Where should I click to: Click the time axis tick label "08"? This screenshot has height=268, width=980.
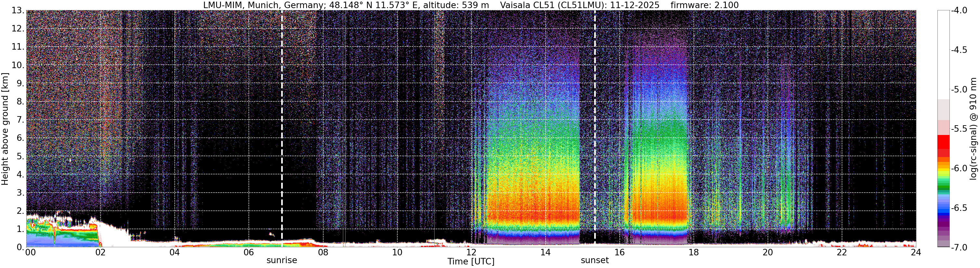(323, 252)
